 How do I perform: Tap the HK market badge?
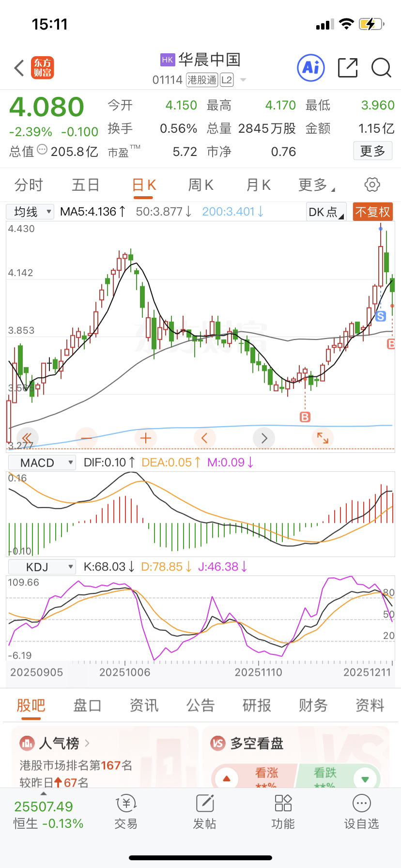(168, 60)
